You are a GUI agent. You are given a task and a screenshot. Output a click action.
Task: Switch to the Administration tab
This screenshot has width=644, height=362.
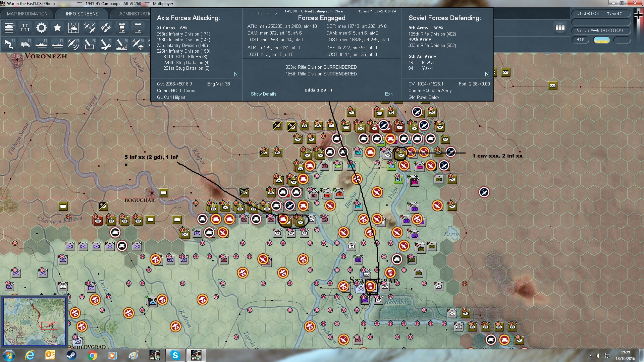(135, 14)
